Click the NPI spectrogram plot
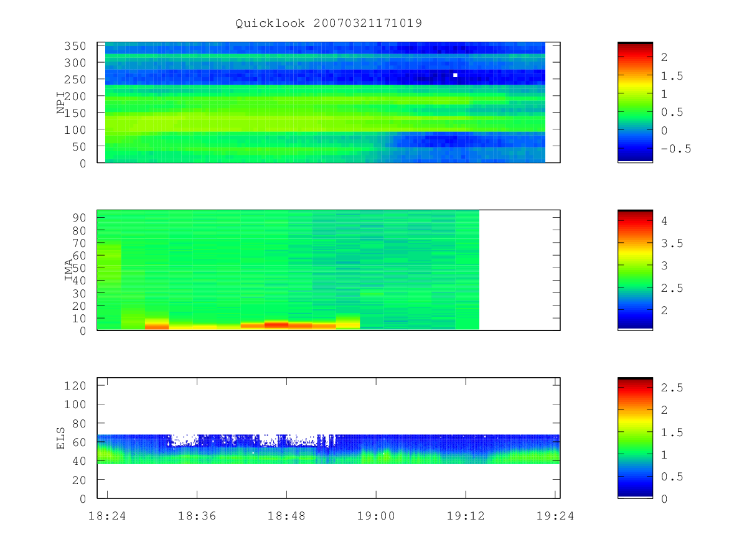The image size is (747, 560). pos(329,103)
